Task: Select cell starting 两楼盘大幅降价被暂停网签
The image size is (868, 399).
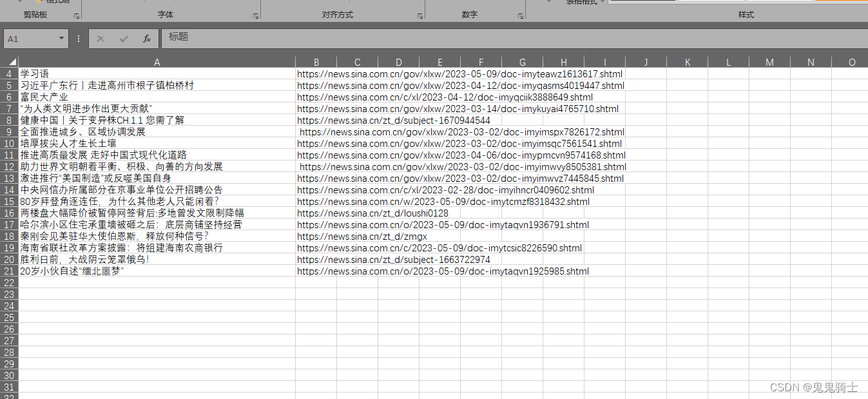Action: [x=157, y=213]
